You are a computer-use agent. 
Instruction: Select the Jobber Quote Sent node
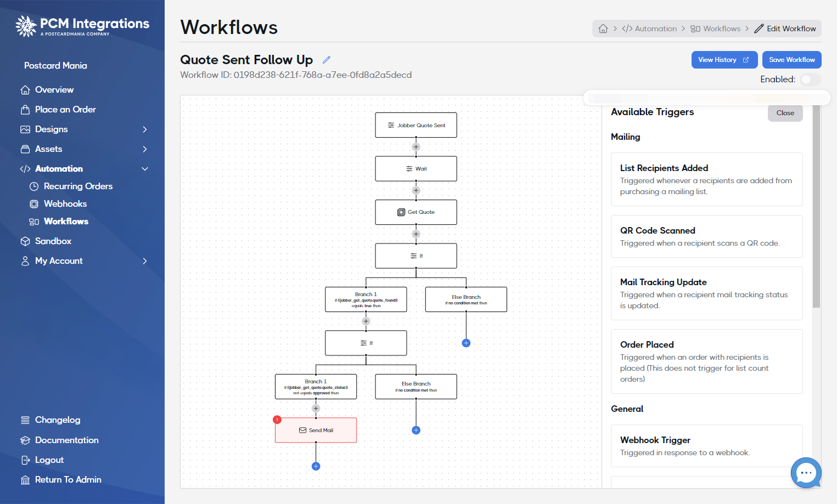416,125
